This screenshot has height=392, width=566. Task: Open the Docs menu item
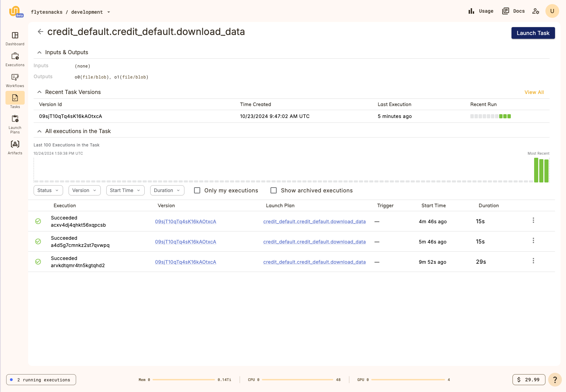tap(513, 11)
